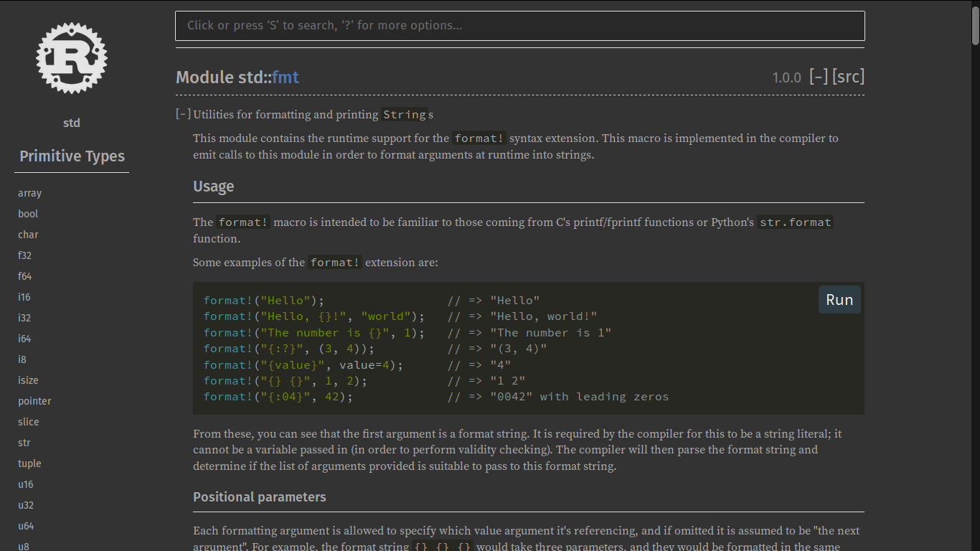Open the u64 primitive type
The image size is (980, 551).
tap(26, 526)
